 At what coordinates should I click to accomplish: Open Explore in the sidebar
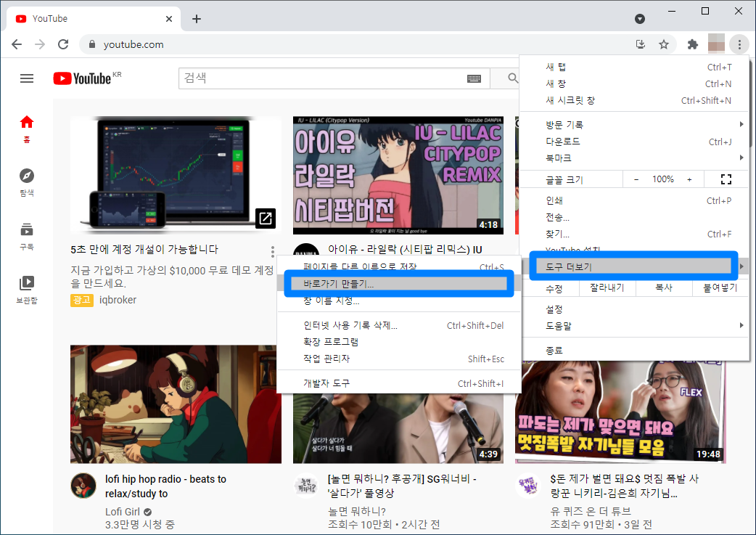27,182
